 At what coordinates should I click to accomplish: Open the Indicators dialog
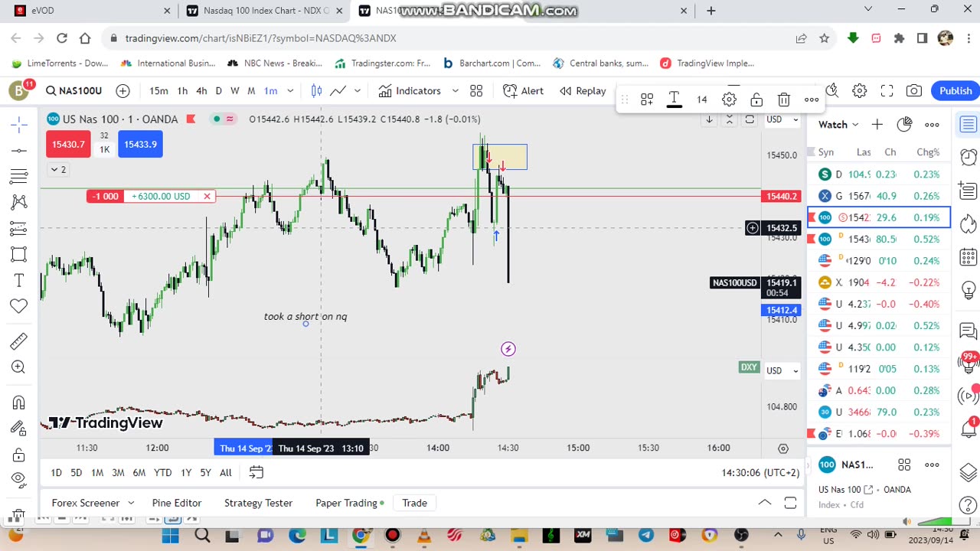(x=410, y=91)
